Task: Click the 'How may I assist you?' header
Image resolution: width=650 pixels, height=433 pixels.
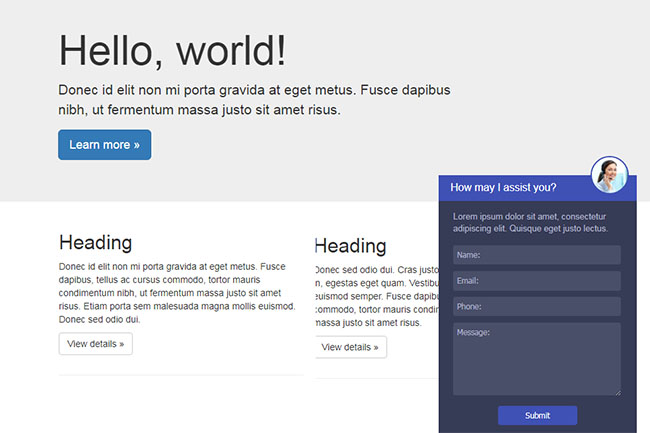Action: 504,187
